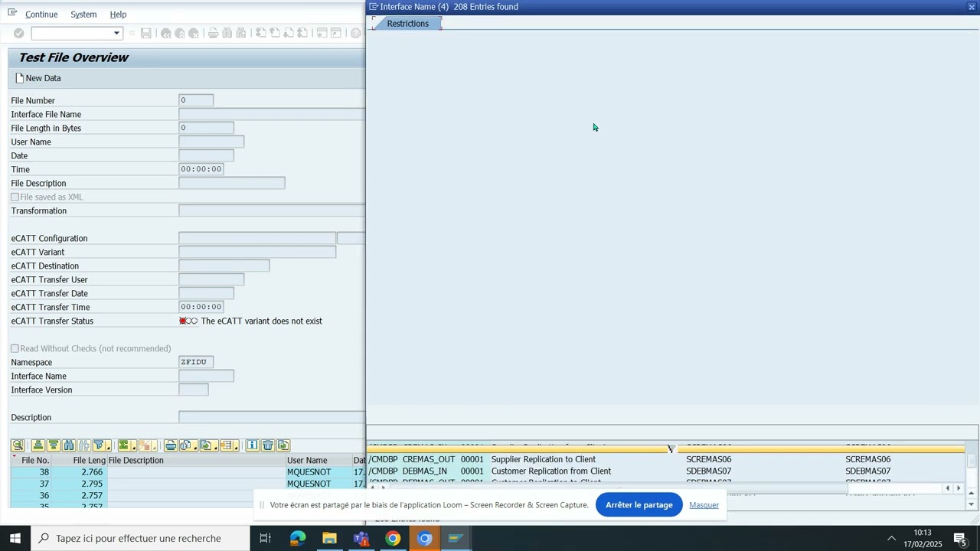Click the Interface Version input field
980x551 pixels.
click(x=193, y=390)
